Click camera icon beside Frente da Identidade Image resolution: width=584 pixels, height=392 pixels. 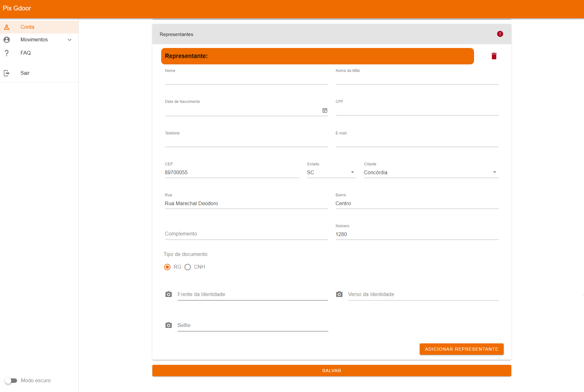click(x=169, y=294)
